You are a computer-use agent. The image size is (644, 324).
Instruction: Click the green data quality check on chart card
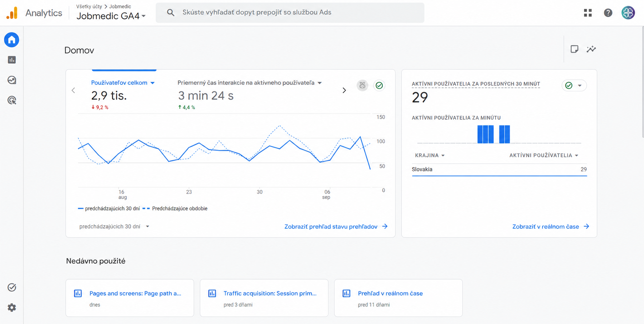[379, 85]
